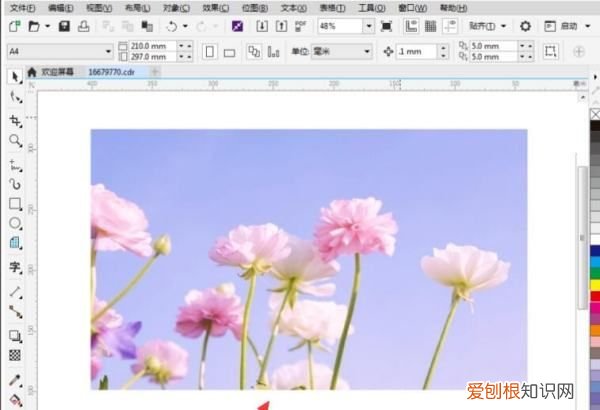This screenshot has height=410, width=600.
Task: Click the vertical scrollbar thumb
Action: 582,237
